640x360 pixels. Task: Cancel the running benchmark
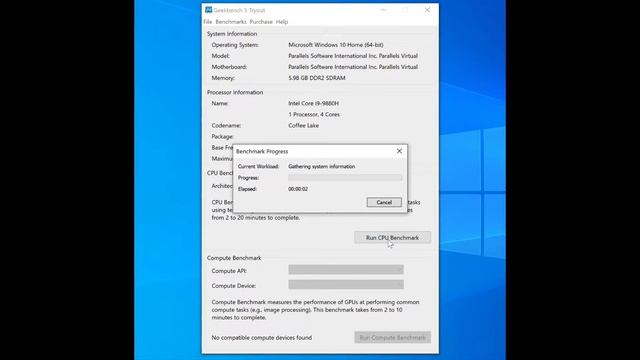[x=384, y=202]
